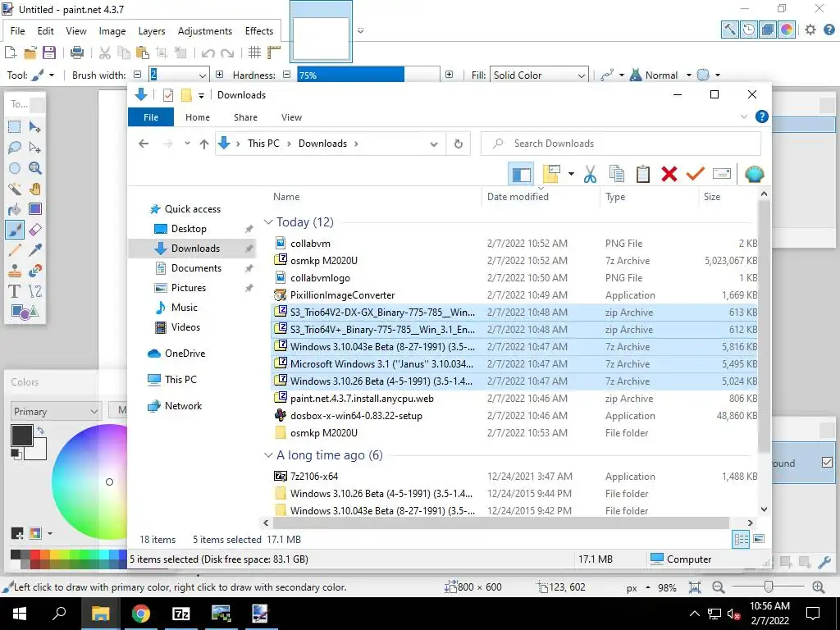Viewport: 840px width, 630px height.
Task: Open the Image menu
Action: [x=112, y=31]
